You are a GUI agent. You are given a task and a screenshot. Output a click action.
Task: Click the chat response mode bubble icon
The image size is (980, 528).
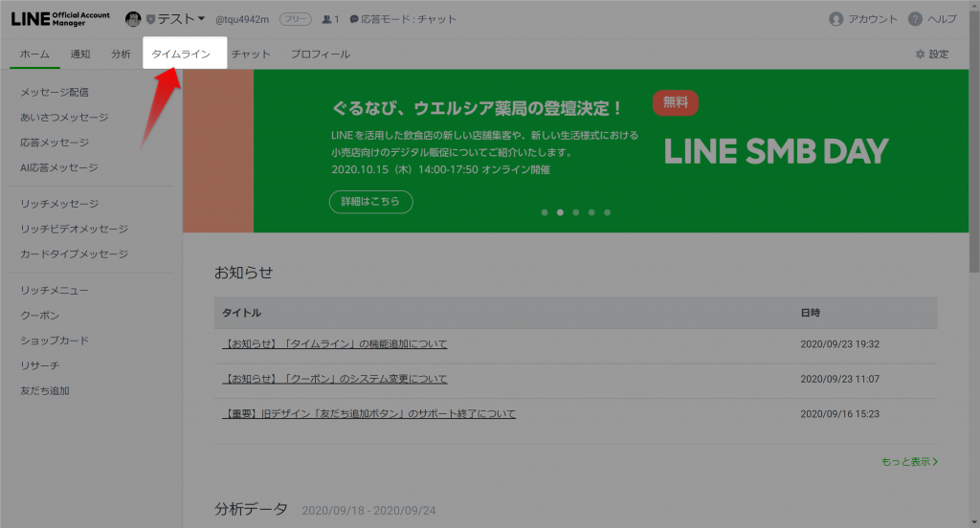pos(354,19)
